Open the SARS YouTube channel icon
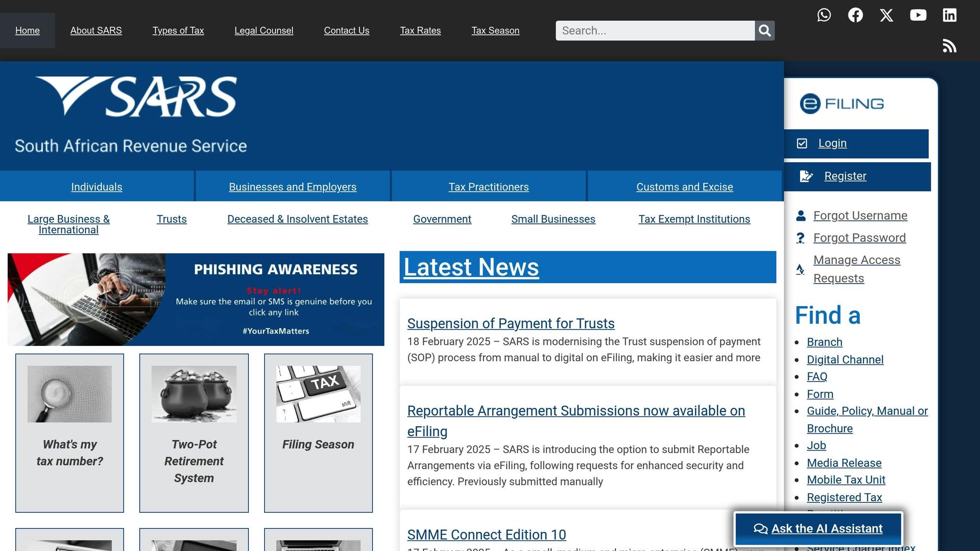Viewport: 980px width, 551px height. [x=918, y=15]
